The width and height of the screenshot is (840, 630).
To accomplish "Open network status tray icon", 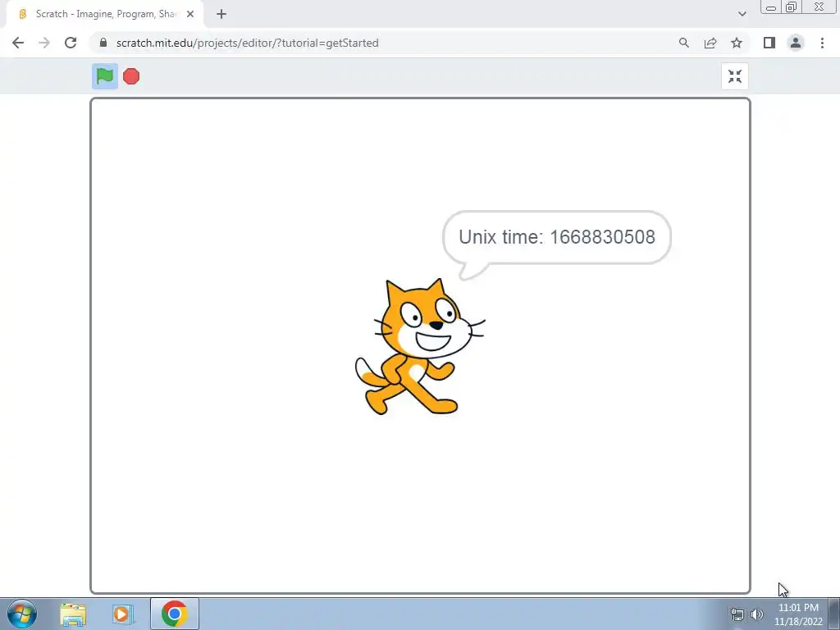I will pos(737,614).
